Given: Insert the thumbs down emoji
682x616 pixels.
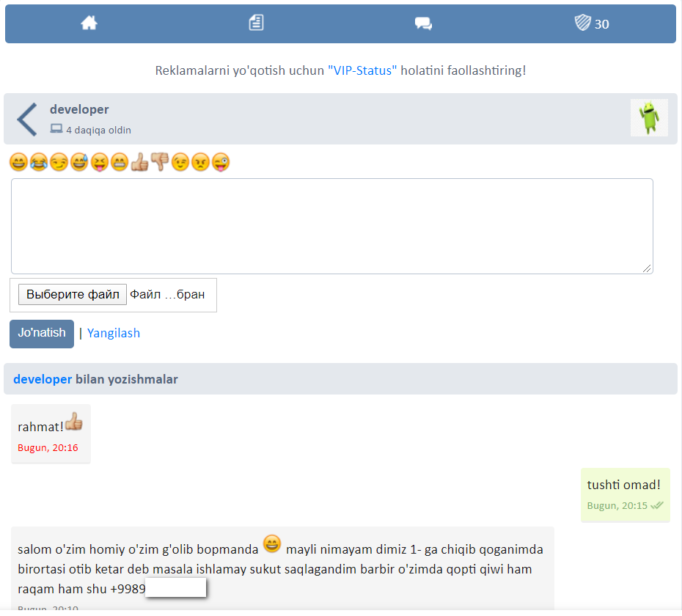Looking at the screenshot, I should coord(160,162).
